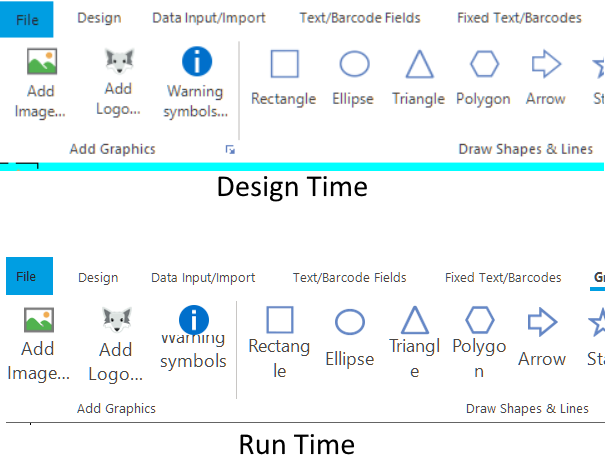Viewport: 613px width, 460px height.
Task: Open Fixed Text/Barcodes tab in Run Time ribbon
Action: coord(502,277)
